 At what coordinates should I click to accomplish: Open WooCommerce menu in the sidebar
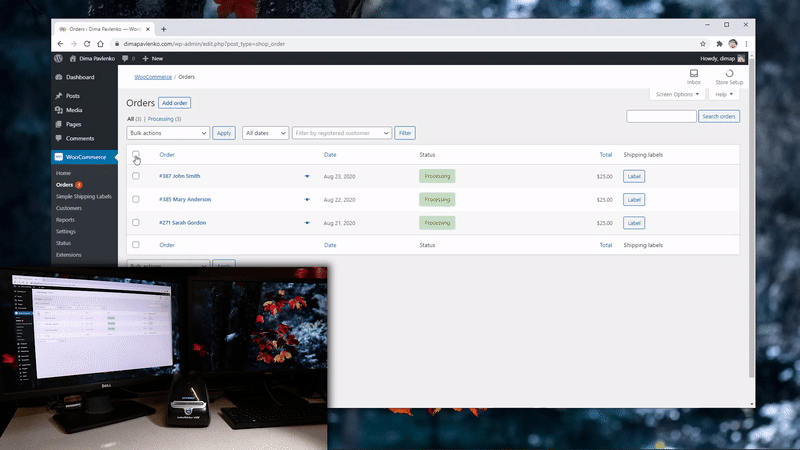point(85,157)
